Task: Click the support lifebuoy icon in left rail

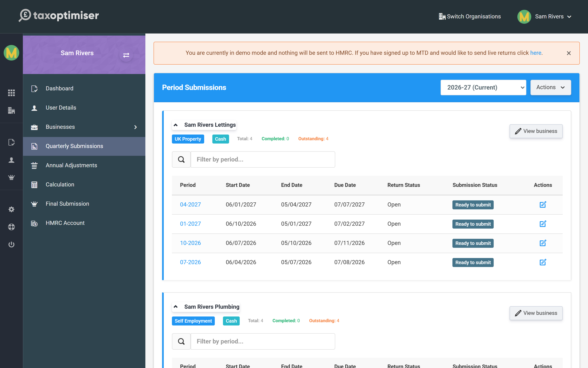Action: pos(11,227)
